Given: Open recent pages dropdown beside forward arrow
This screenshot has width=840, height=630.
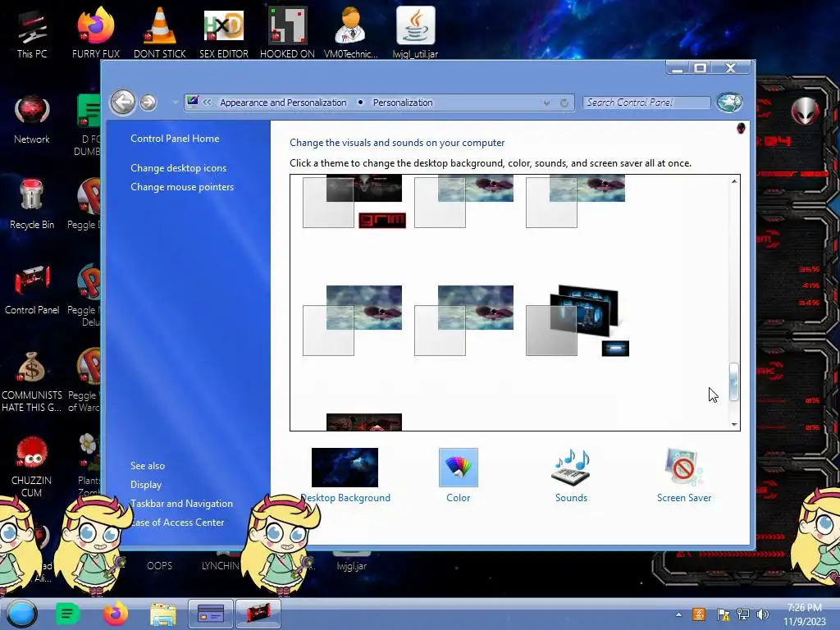Looking at the screenshot, I should 175,103.
